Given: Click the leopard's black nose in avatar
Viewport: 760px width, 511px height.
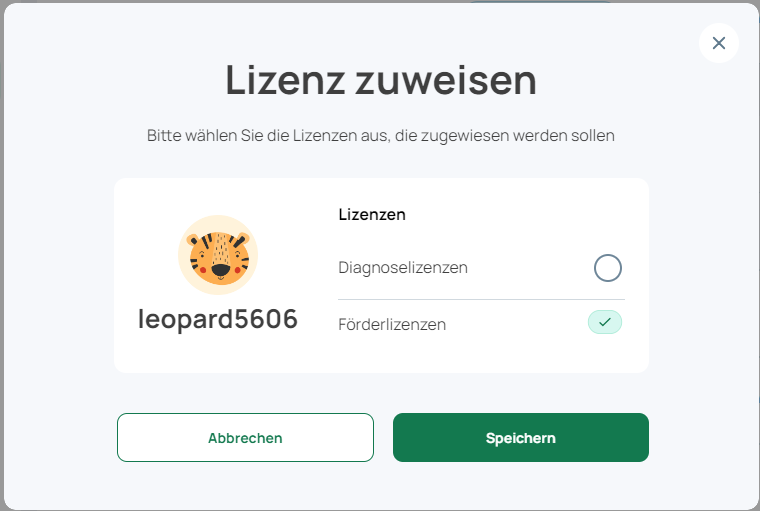Looking at the screenshot, I should (221, 270).
